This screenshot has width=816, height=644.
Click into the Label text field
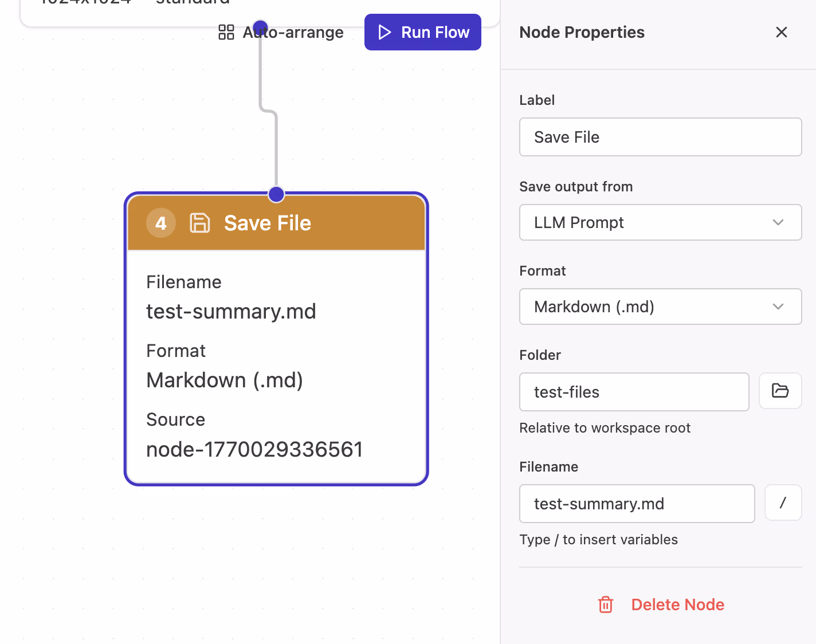tap(660, 137)
